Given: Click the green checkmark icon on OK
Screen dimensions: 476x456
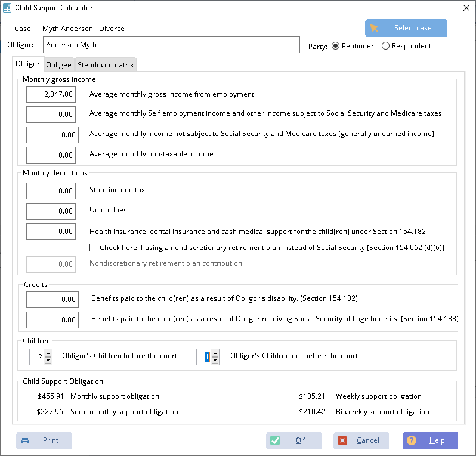Looking at the screenshot, I should coord(275,440).
